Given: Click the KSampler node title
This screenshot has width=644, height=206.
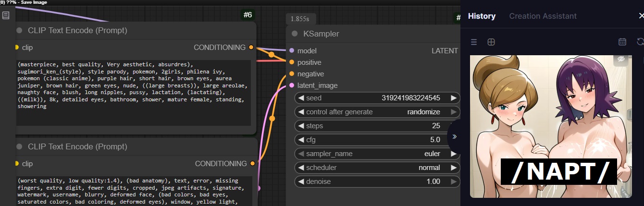Looking at the screenshot, I should [321, 34].
